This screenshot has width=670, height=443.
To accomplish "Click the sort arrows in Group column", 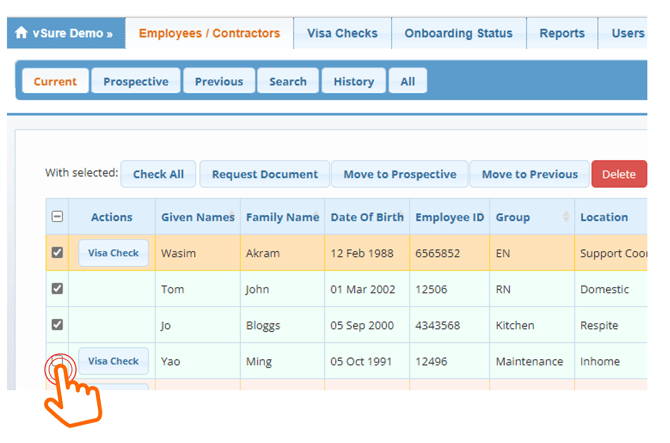I will click(567, 217).
